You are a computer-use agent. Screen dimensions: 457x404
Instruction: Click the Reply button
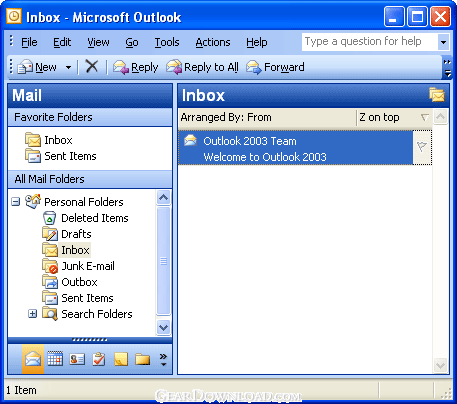point(135,67)
